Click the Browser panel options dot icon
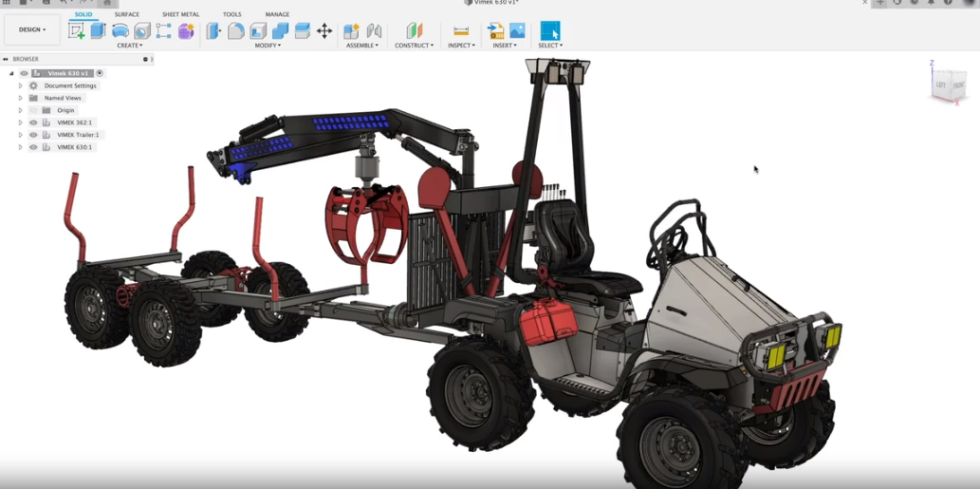The image size is (980, 489). (146, 60)
